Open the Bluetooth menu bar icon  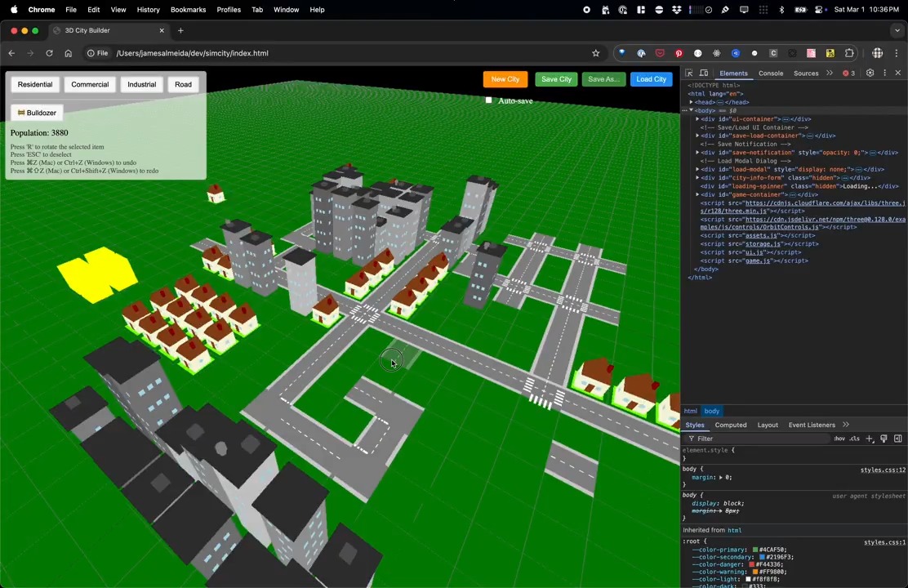point(781,10)
